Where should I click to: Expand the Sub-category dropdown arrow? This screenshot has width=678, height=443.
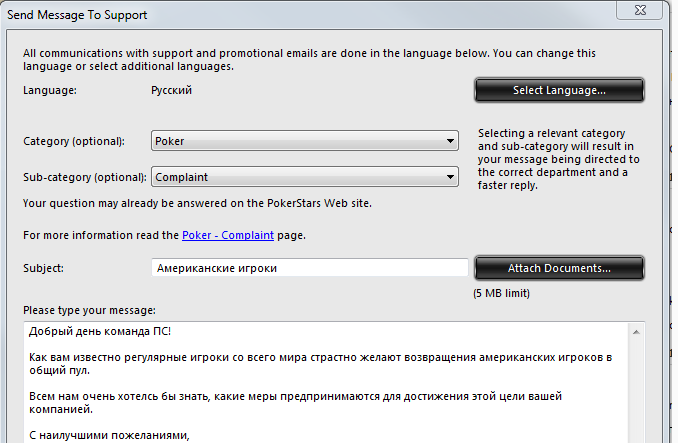pyautogui.click(x=451, y=178)
